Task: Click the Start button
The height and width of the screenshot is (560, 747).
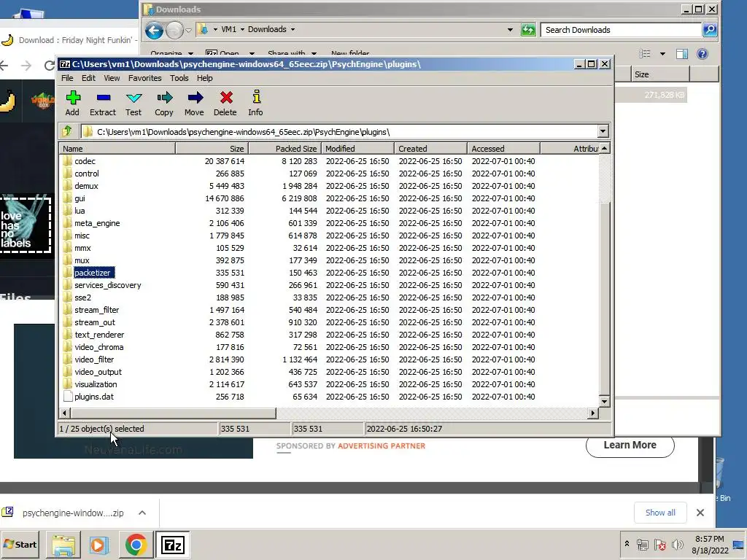Action: pyautogui.click(x=20, y=544)
